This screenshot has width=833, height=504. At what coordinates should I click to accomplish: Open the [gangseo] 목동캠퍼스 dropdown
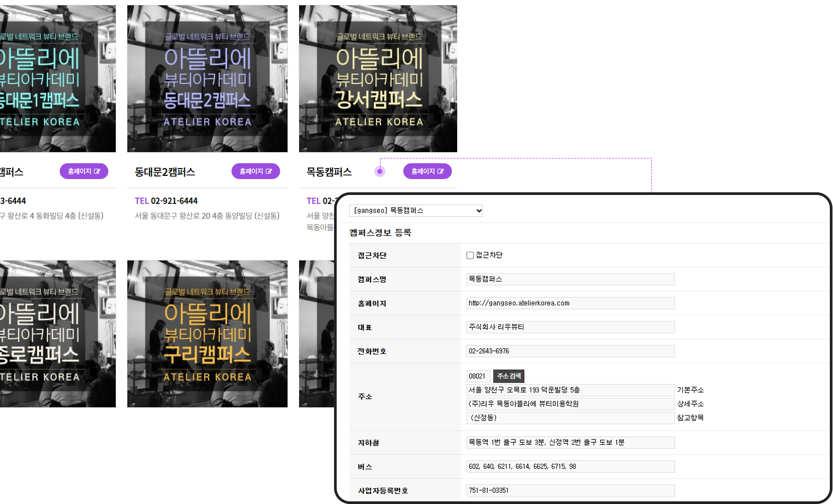[x=416, y=210]
